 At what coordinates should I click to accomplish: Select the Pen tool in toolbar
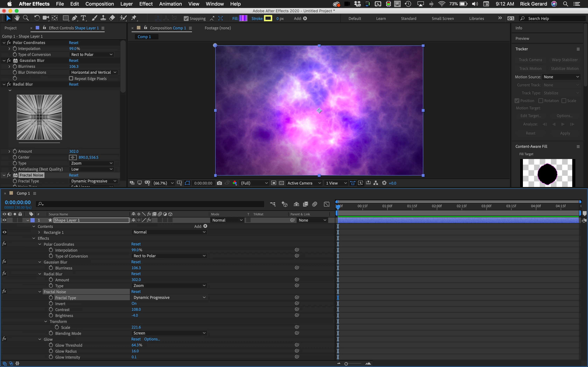coord(75,18)
